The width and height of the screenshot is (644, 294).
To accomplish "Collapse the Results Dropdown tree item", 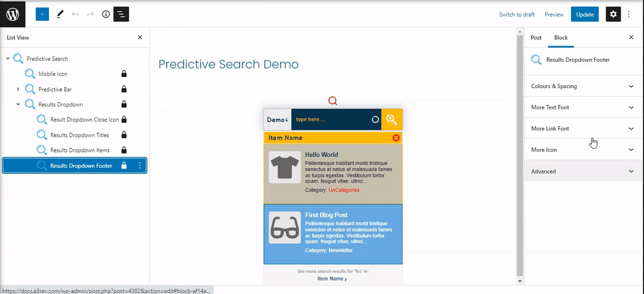I will click(x=18, y=104).
